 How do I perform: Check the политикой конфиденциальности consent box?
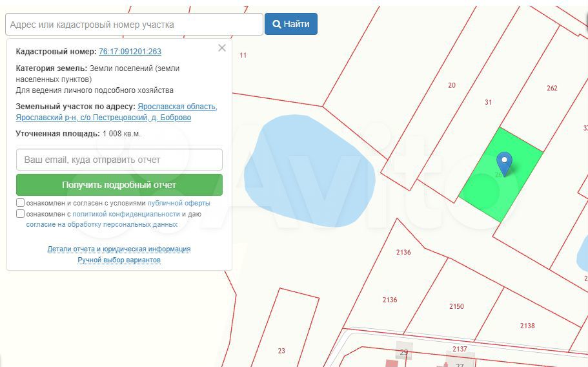pos(20,213)
